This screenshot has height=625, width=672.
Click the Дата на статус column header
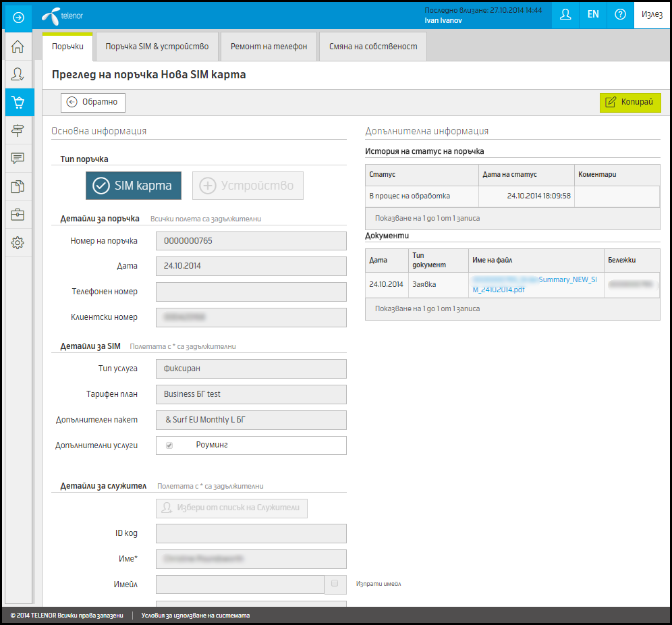coord(526,175)
